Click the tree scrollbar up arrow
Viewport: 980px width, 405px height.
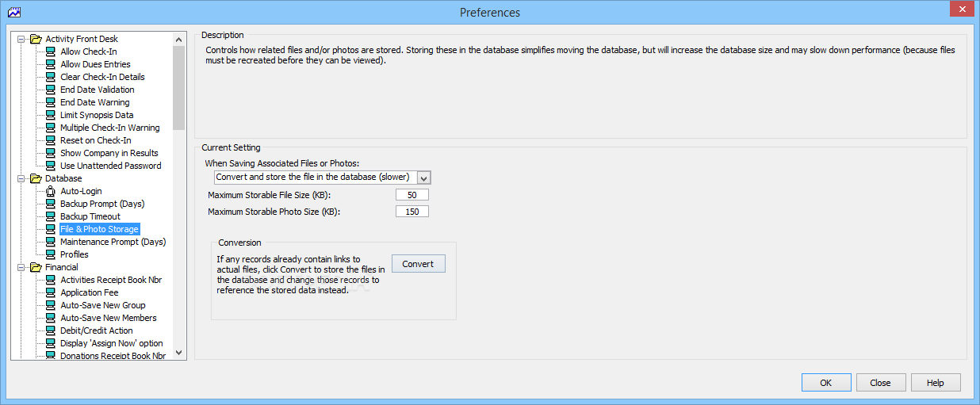178,39
